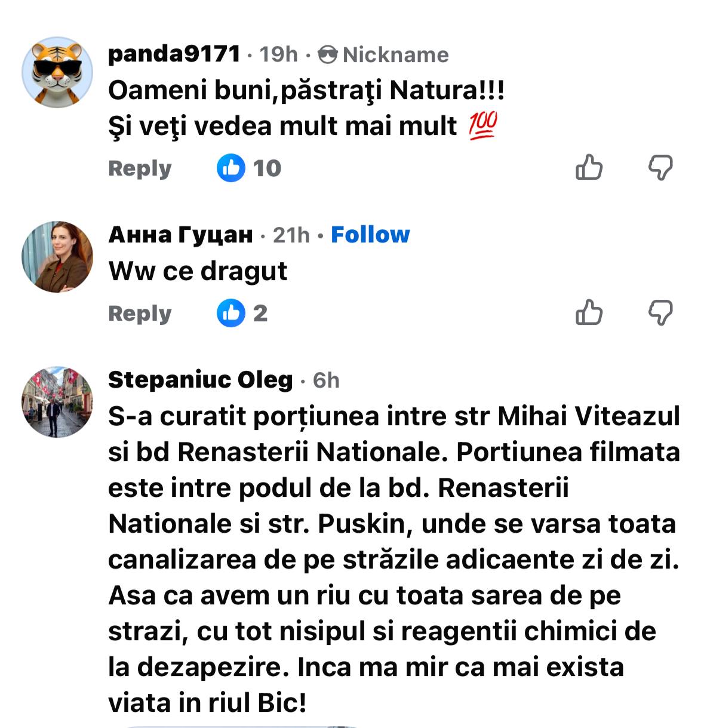This screenshot has height=728, width=704.
Task: Like panda9171's comment with thumbs up
Action: click(x=589, y=167)
